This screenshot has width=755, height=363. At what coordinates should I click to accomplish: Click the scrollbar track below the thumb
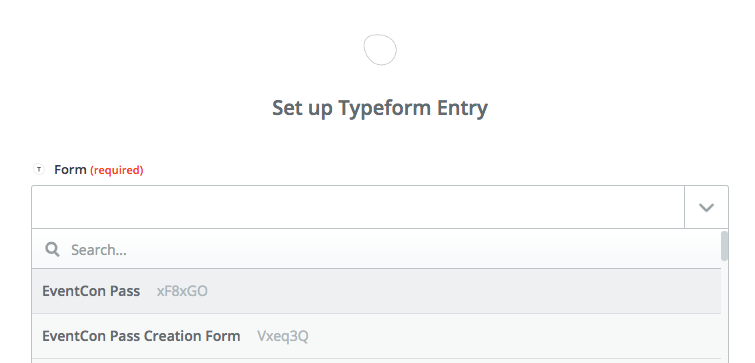tap(725, 312)
